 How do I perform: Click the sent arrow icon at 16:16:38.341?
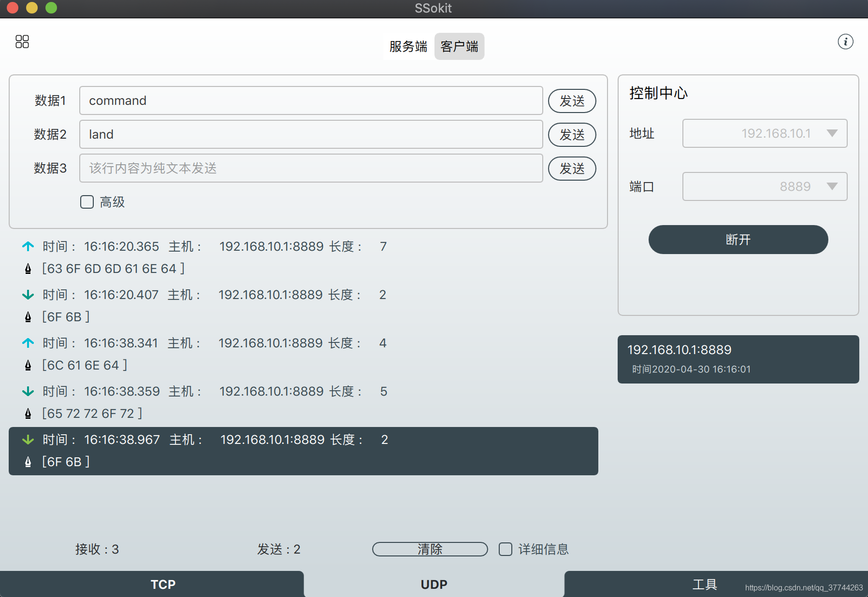(28, 343)
